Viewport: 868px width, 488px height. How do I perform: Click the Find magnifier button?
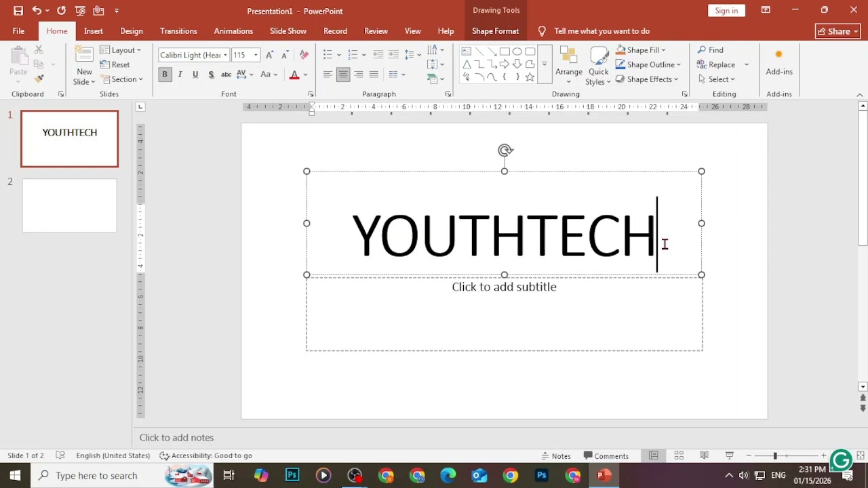711,50
